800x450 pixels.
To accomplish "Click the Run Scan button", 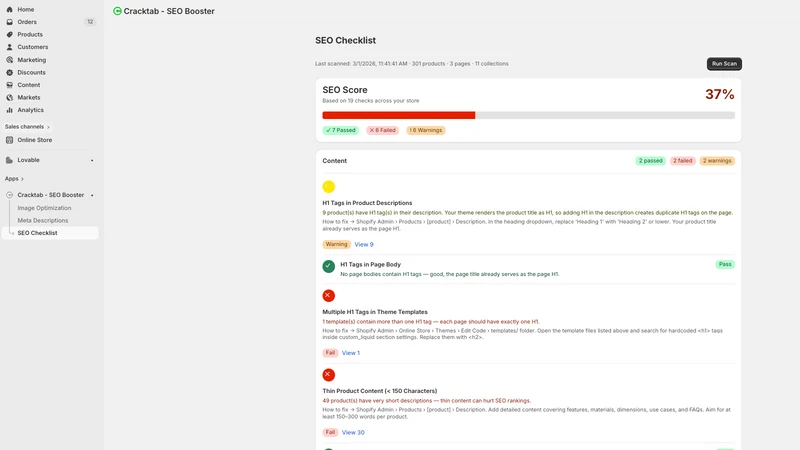I will pyautogui.click(x=724, y=64).
